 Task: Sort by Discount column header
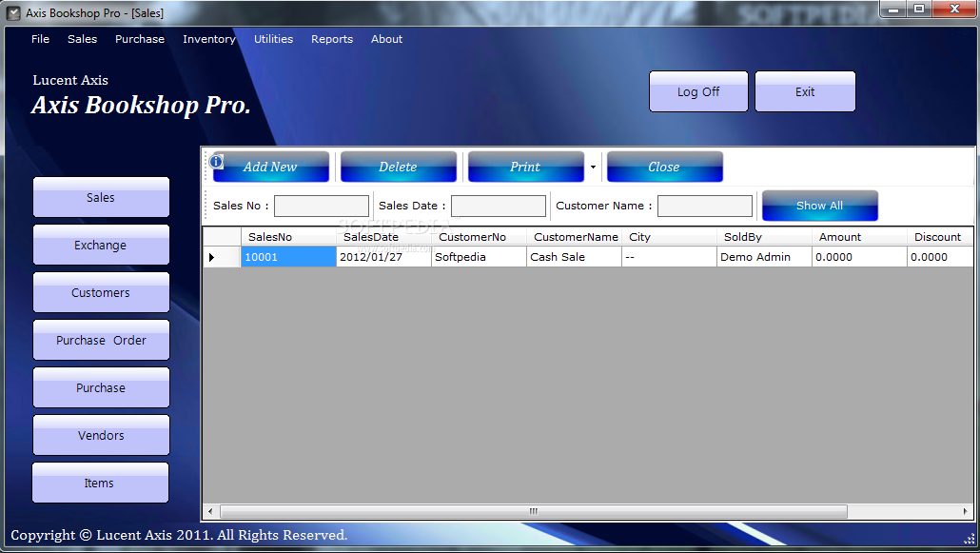940,236
